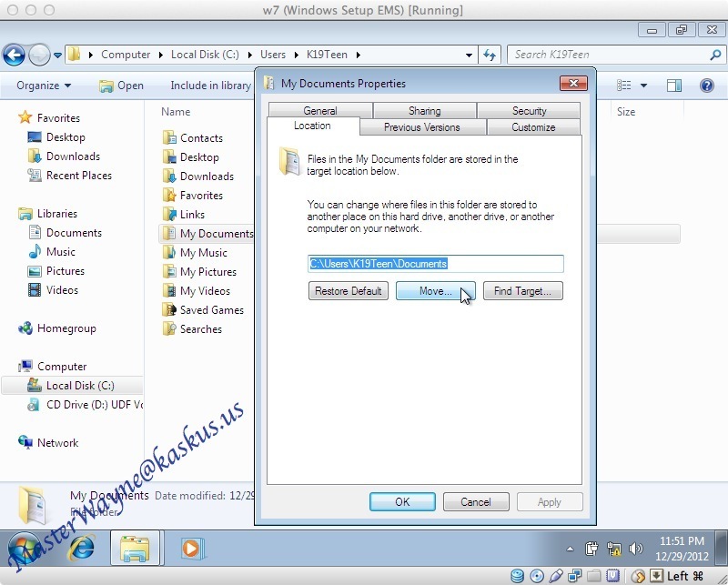Switch to the Customize tab
This screenshot has height=585, width=728.
[533, 127]
